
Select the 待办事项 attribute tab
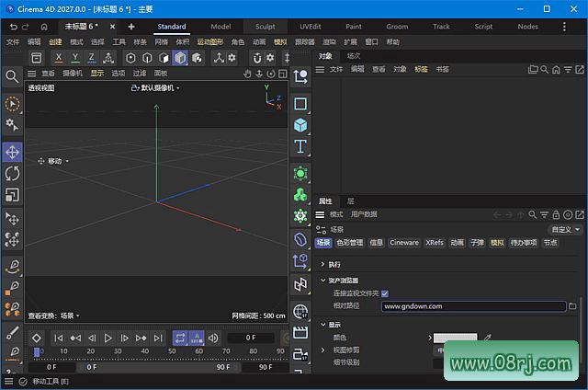pyautogui.click(x=524, y=243)
